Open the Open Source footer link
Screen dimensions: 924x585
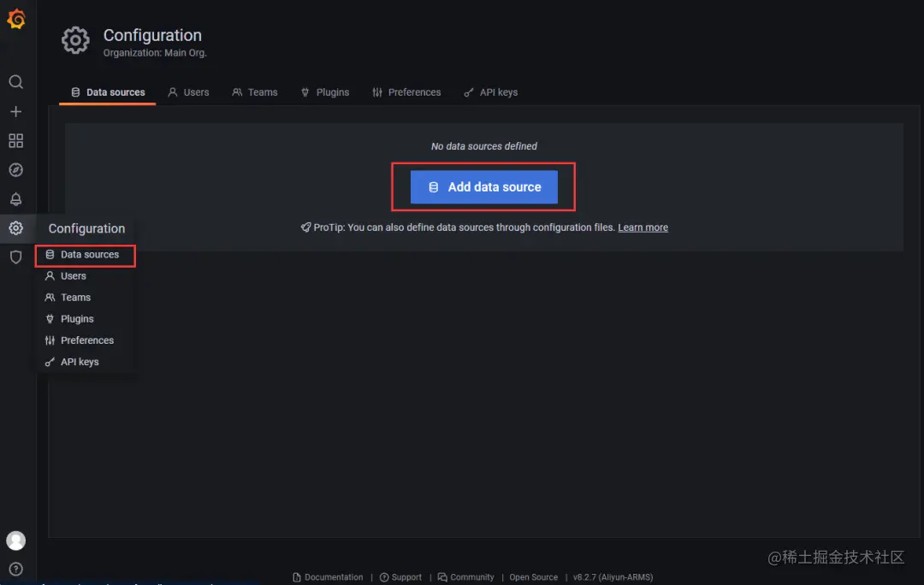pyautogui.click(x=533, y=577)
